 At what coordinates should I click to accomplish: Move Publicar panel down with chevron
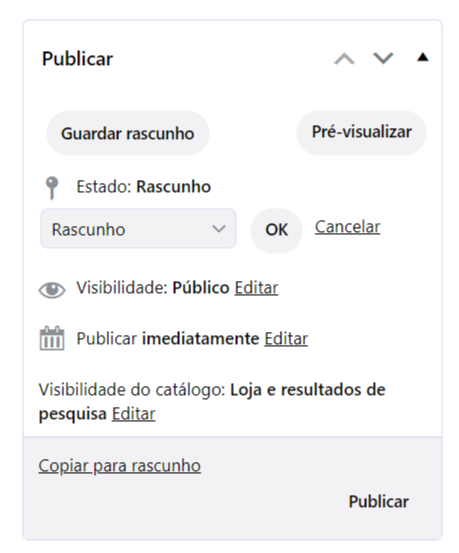pos(383,59)
